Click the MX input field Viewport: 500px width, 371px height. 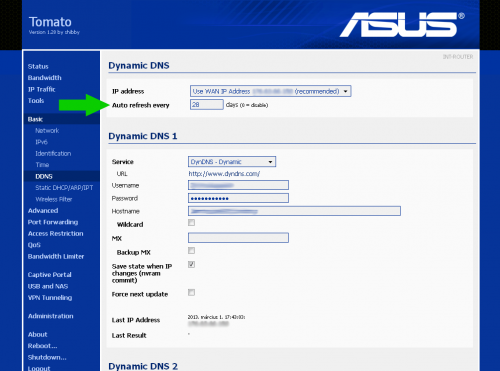[x=238, y=238]
